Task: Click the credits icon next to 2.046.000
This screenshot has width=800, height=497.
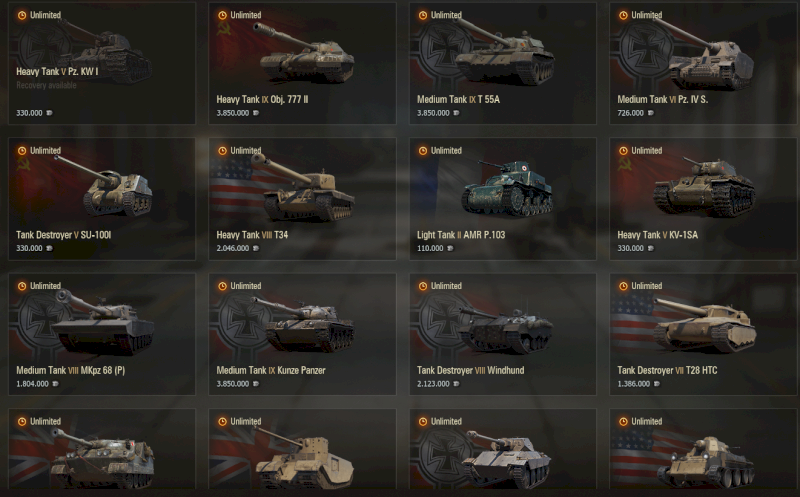Action: point(256,248)
